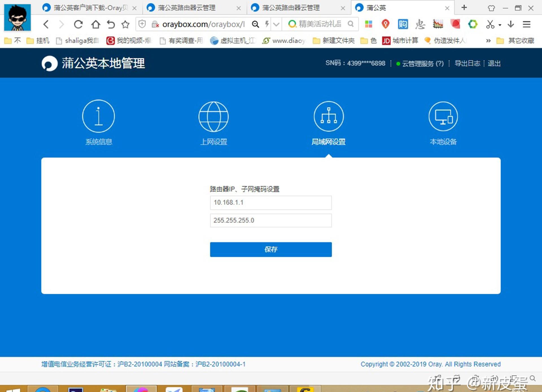The width and height of the screenshot is (542, 392).
Task: Open the 伪造发件人 bookmark
Action: point(445,41)
